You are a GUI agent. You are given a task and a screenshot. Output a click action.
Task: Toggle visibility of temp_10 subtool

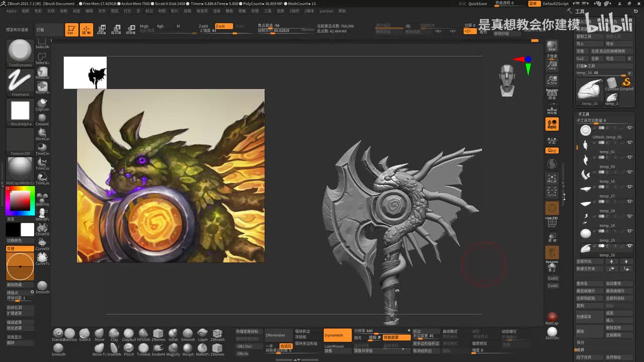click(630, 172)
